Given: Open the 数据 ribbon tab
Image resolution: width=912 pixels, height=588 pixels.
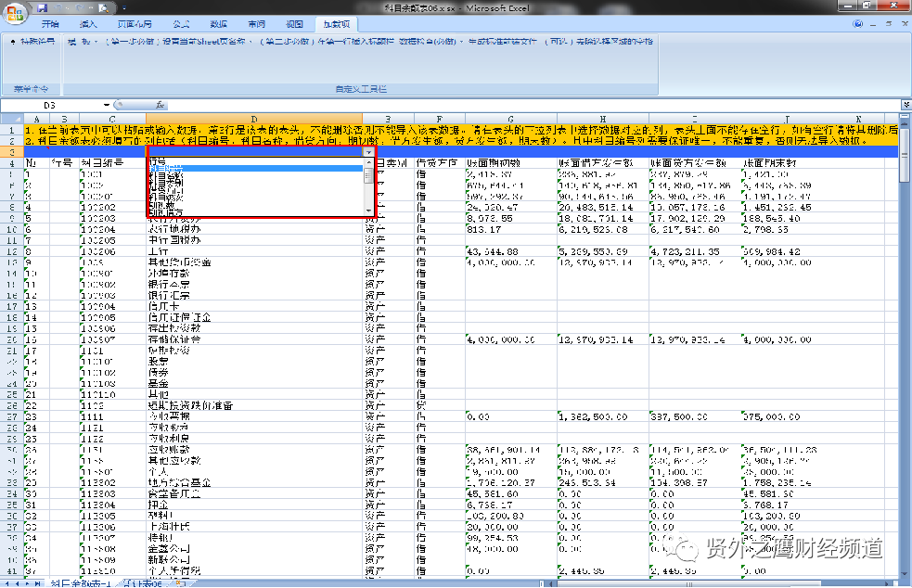Looking at the screenshot, I should [219, 24].
